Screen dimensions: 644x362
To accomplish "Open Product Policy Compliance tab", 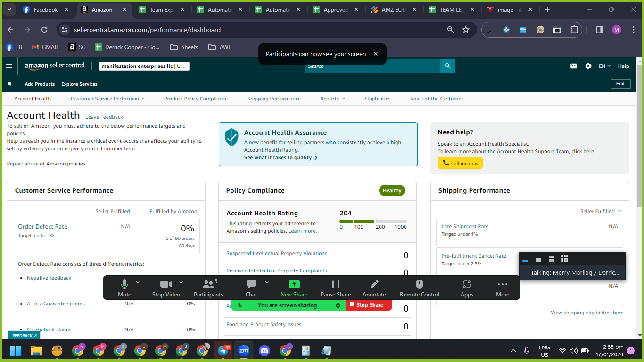I will tap(196, 99).
